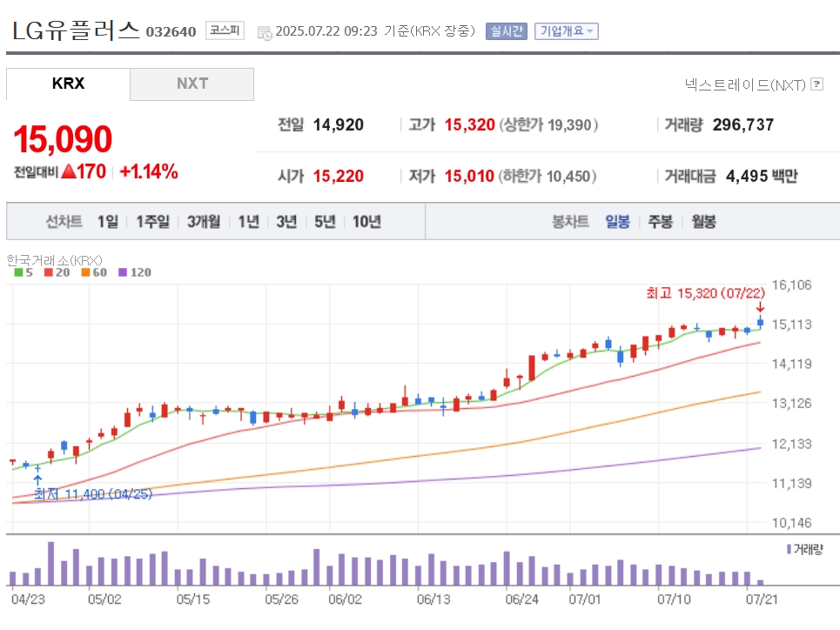Select the KRX exchange tab

coord(68,84)
